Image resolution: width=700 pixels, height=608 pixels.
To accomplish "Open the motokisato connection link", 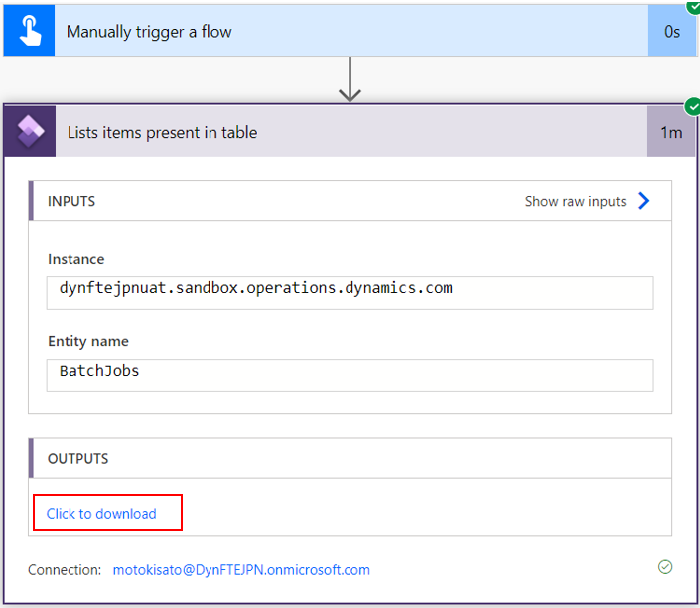I will (x=241, y=570).
